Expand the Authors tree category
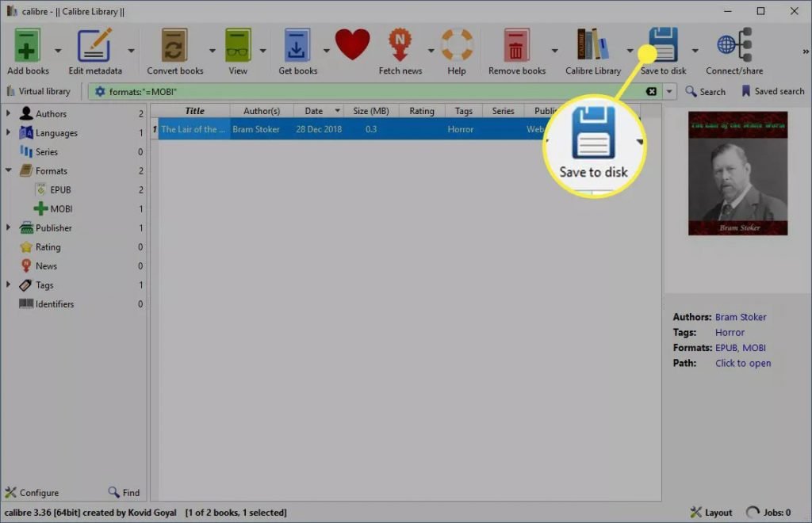812x523 pixels. 8,113
